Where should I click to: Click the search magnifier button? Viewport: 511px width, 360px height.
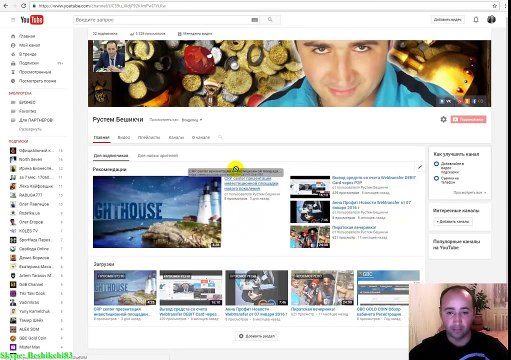click(270, 20)
